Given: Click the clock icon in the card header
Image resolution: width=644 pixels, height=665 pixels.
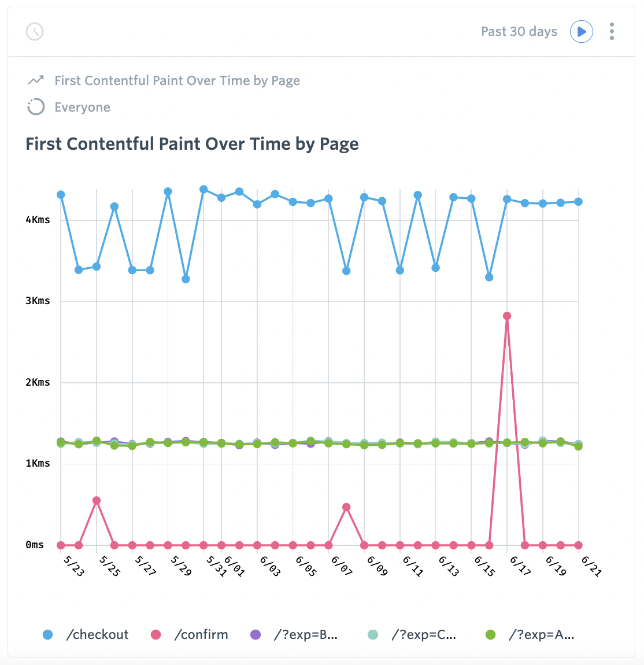Looking at the screenshot, I should (35, 32).
